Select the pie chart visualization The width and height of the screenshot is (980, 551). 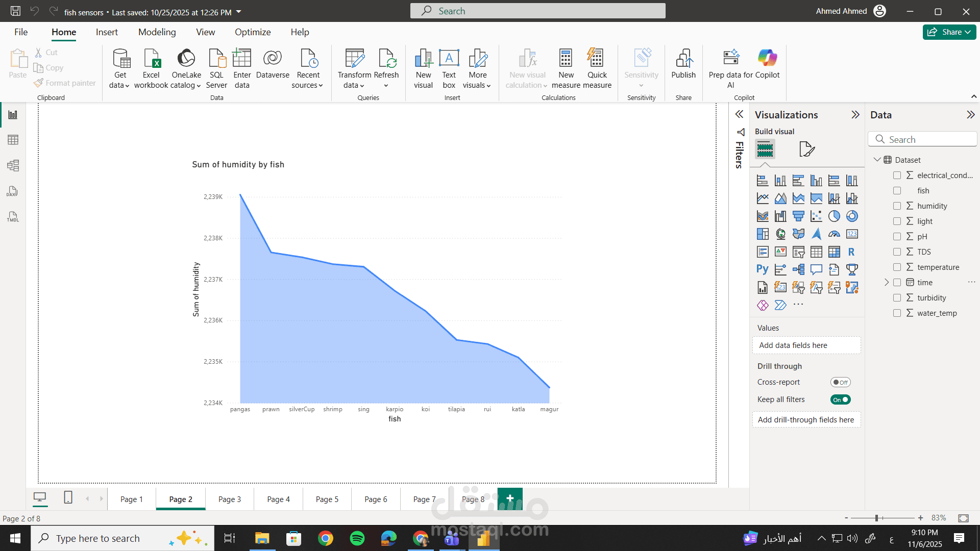coord(834,216)
